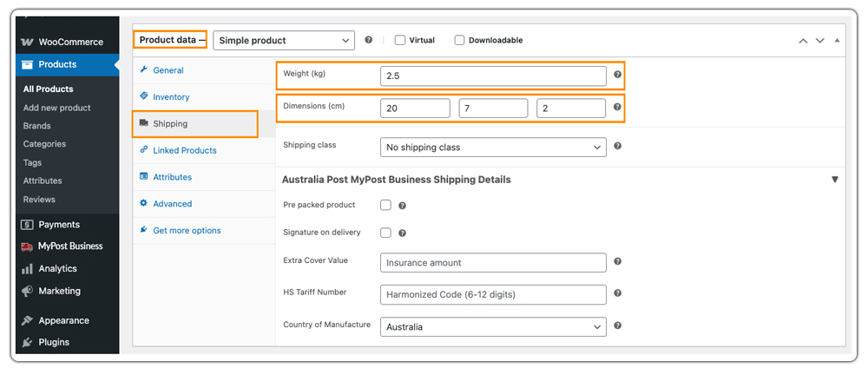This screenshot has height=368, width=868.
Task: Click help icon beside Dimensions fields
Action: [x=617, y=108]
